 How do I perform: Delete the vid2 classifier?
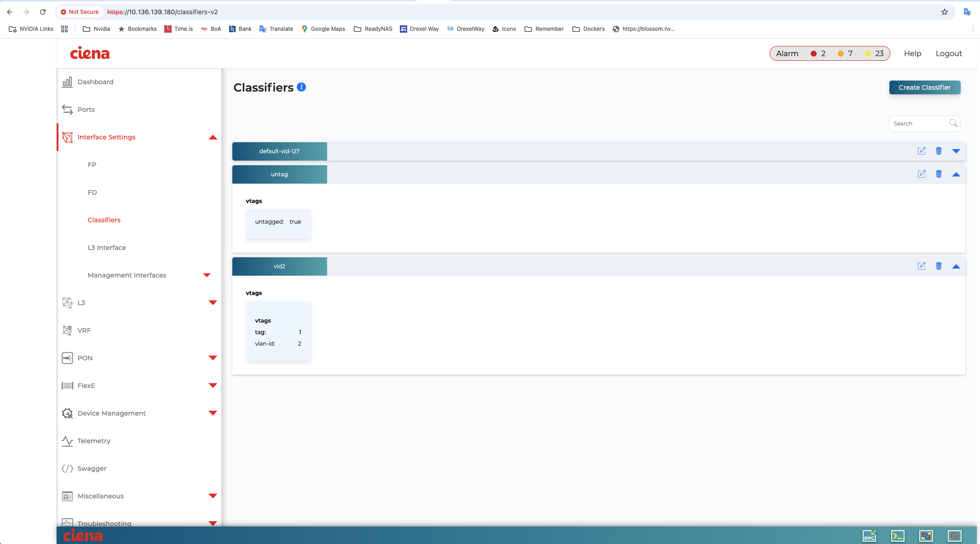click(939, 266)
